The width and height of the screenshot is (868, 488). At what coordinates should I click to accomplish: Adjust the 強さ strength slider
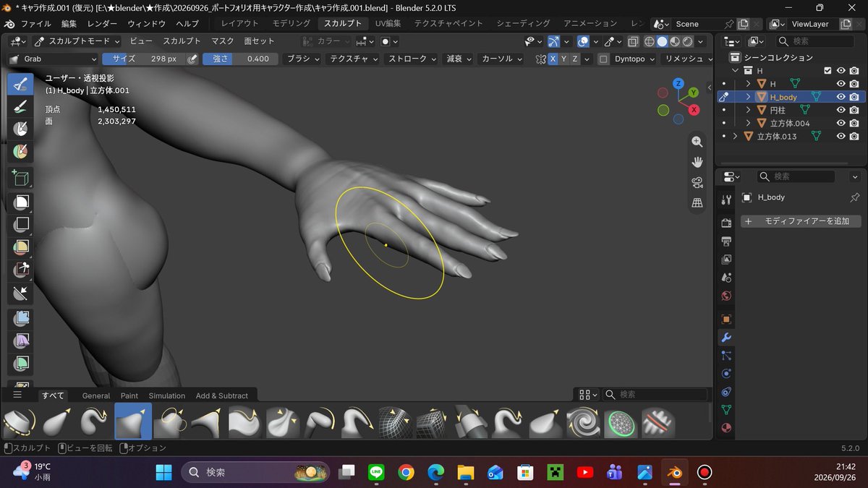coord(240,59)
